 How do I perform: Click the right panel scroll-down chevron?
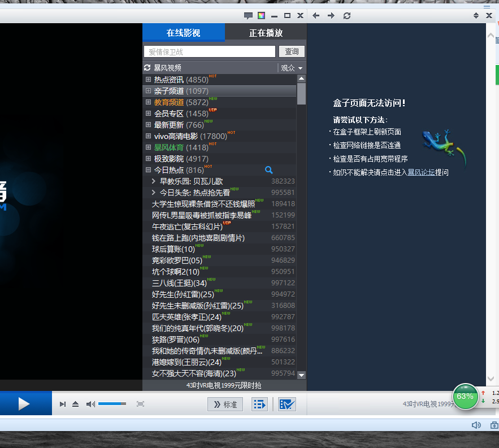491,379
